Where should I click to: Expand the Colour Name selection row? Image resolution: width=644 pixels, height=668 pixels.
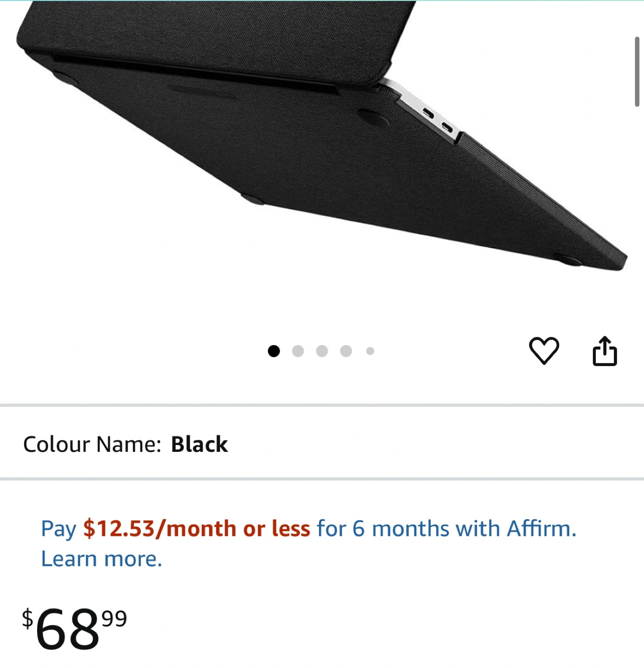point(322,444)
